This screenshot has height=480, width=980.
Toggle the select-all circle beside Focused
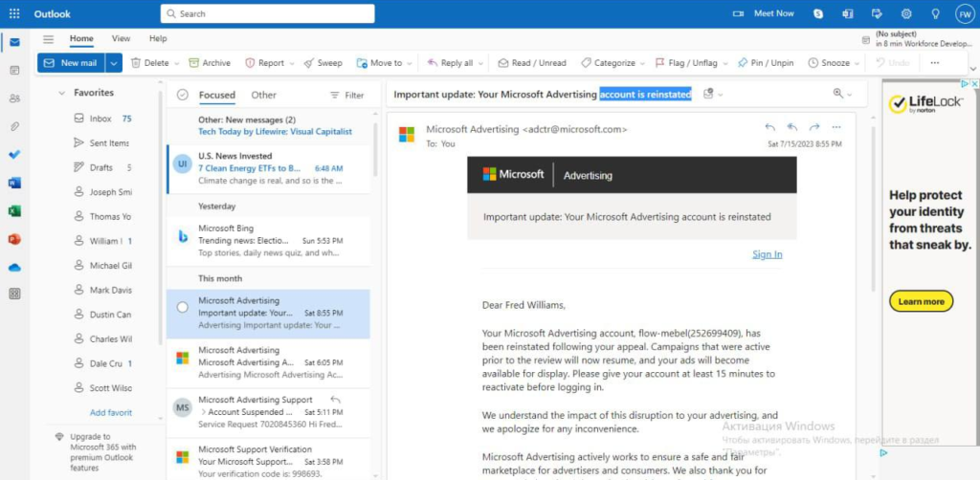[183, 95]
